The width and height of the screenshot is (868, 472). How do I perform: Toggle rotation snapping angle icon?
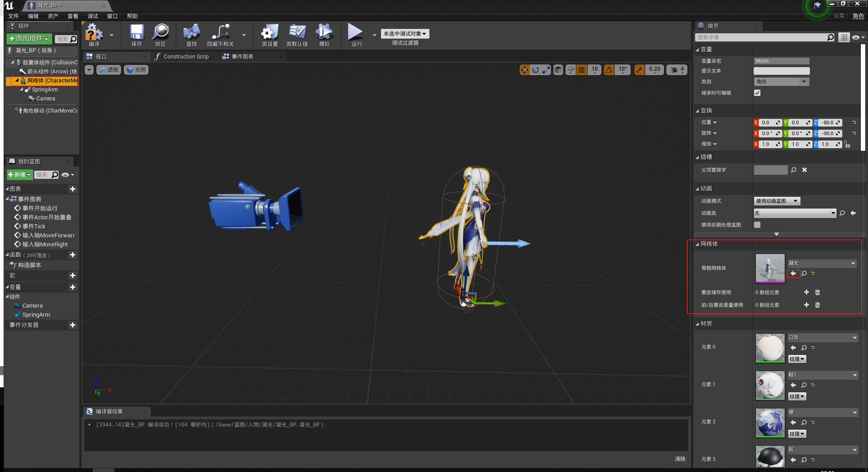tap(609, 70)
